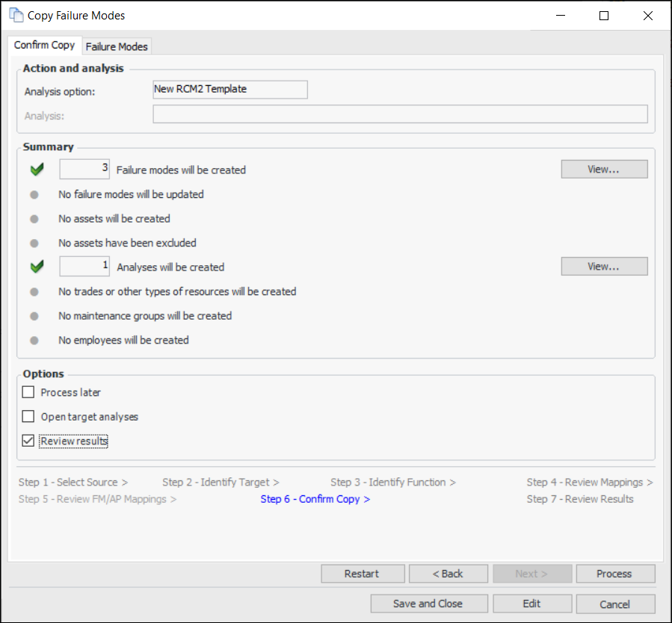This screenshot has width=672, height=623.
Task: Click the disabled Next > button
Action: click(532, 574)
